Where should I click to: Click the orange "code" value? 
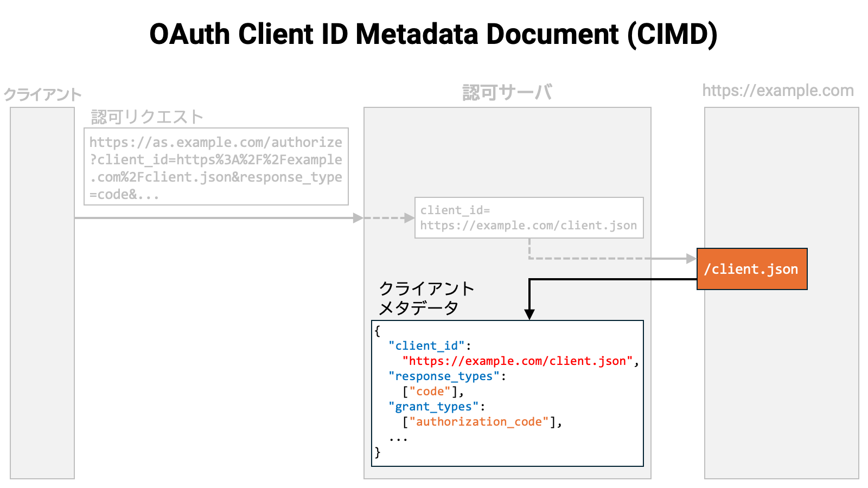point(430,391)
